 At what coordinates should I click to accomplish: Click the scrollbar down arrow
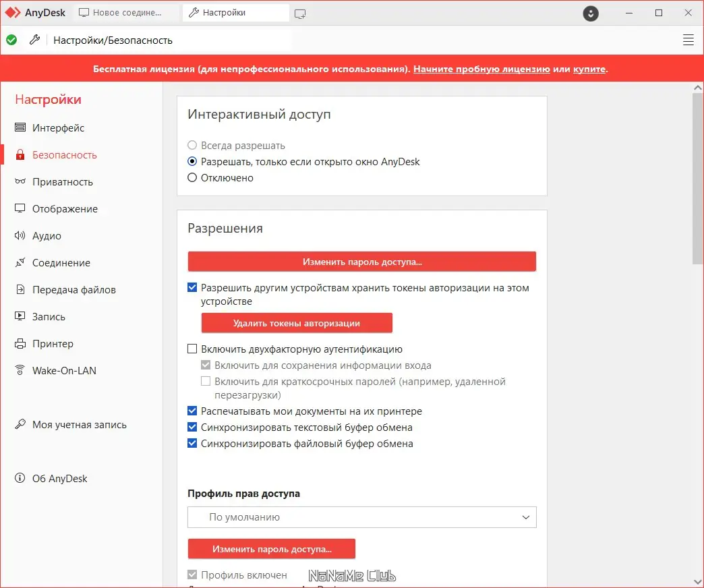[x=698, y=582]
